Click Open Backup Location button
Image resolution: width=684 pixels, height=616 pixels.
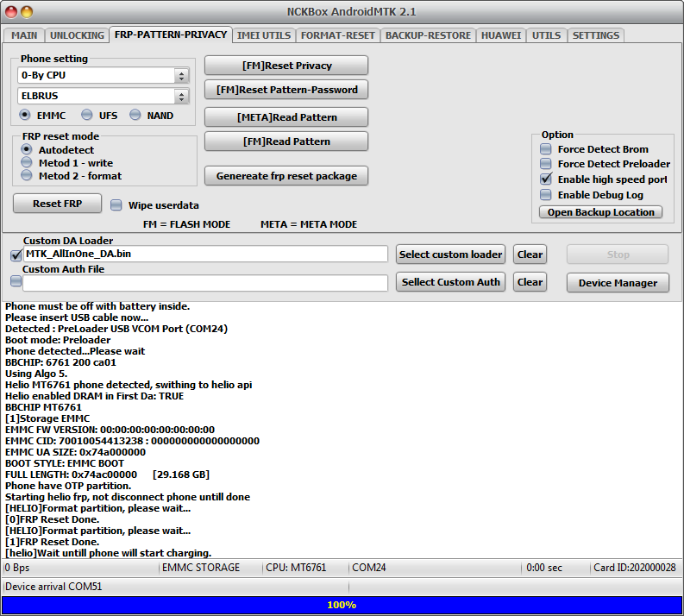click(600, 212)
